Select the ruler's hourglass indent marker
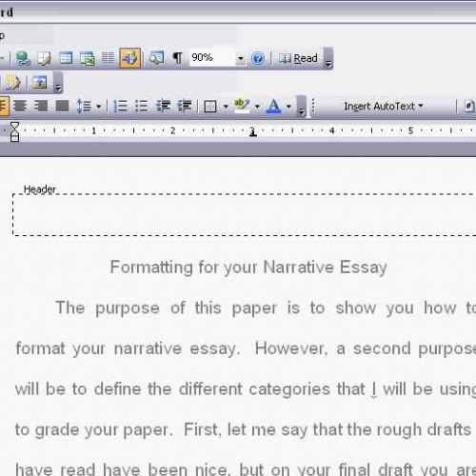This screenshot has width=476, height=476. tap(14, 131)
